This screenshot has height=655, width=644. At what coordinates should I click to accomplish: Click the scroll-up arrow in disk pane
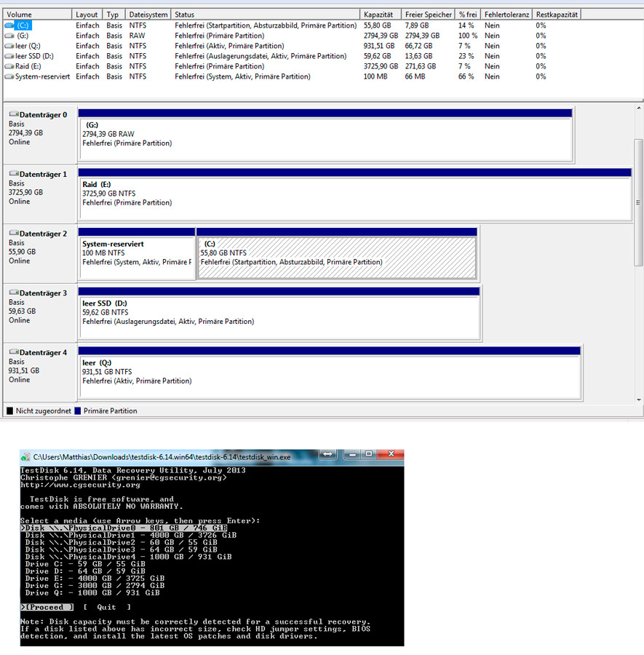[x=639, y=108]
